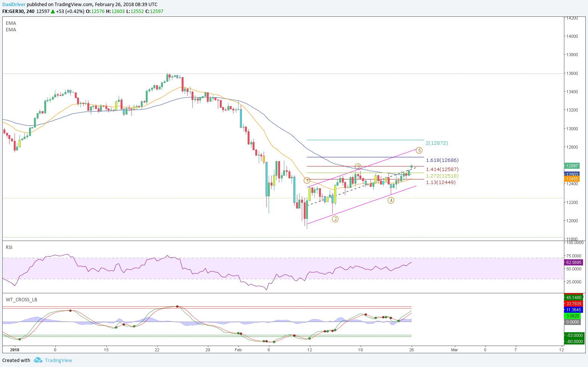Click the 13000 price axis label
Screen dimensions: 588x367
pos(572,129)
